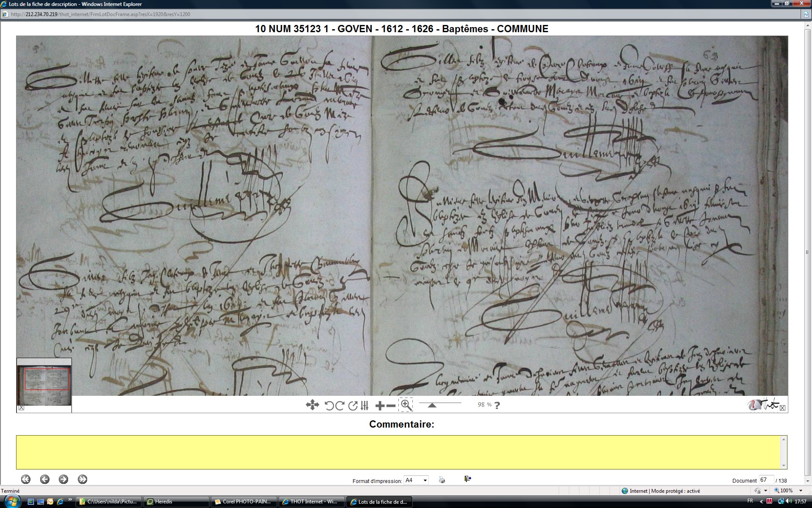Click the Document page number field
Screen dimensions: 812x508
(766, 480)
